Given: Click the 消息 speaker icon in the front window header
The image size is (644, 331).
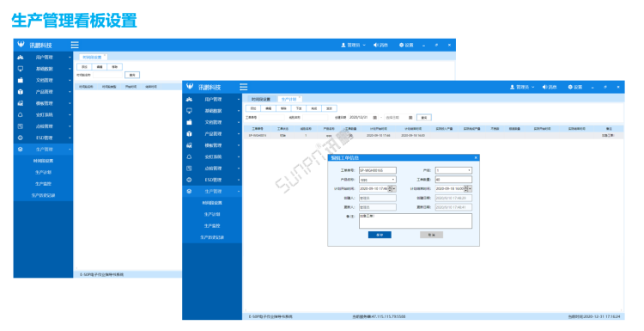Looking at the screenshot, I should (544, 87).
